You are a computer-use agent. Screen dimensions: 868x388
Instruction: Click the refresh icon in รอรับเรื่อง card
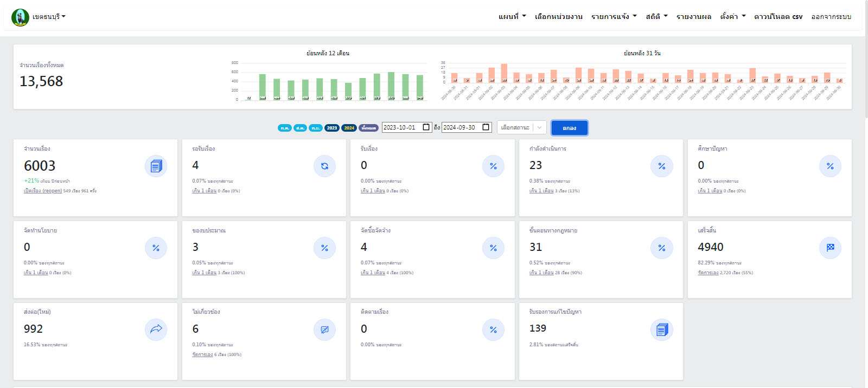[x=324, y=166]
